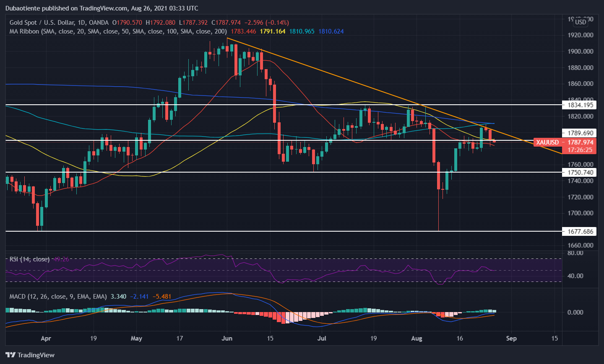Click the Jul label on the time axis
Viewport: 604px width, 364px height.
click(322, 338)
